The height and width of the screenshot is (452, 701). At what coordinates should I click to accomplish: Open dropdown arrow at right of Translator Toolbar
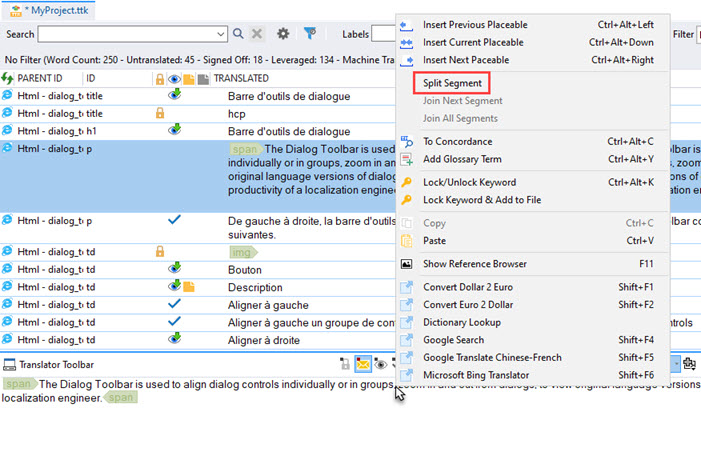tap(676, 366)
